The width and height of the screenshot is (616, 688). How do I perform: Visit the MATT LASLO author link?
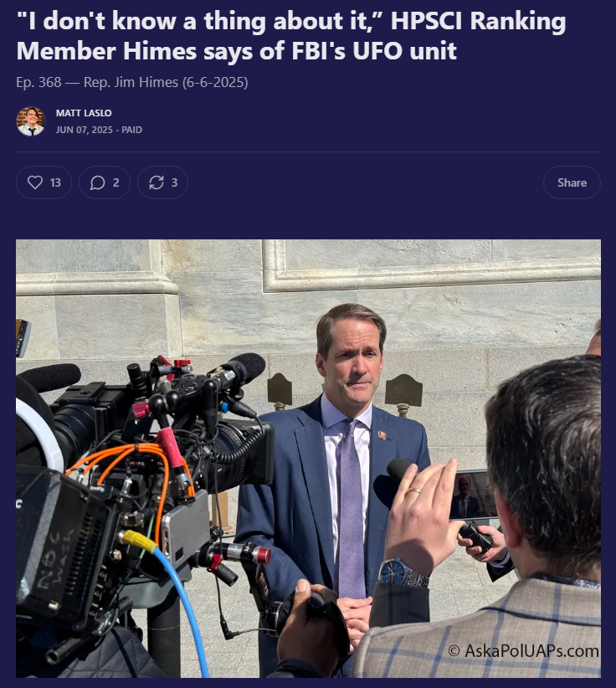pyautogui.click(x=84, y=113)
